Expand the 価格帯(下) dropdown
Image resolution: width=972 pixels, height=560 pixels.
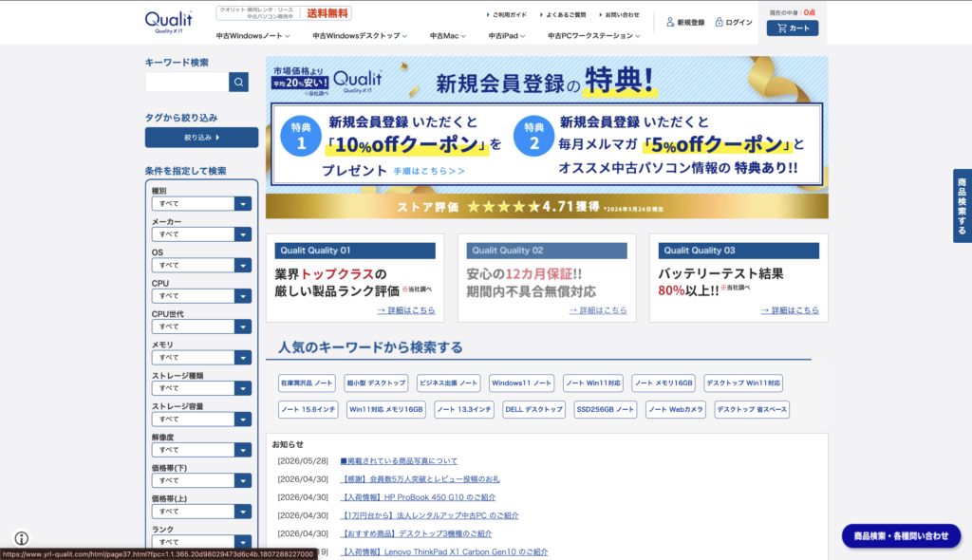click(201, 480)
